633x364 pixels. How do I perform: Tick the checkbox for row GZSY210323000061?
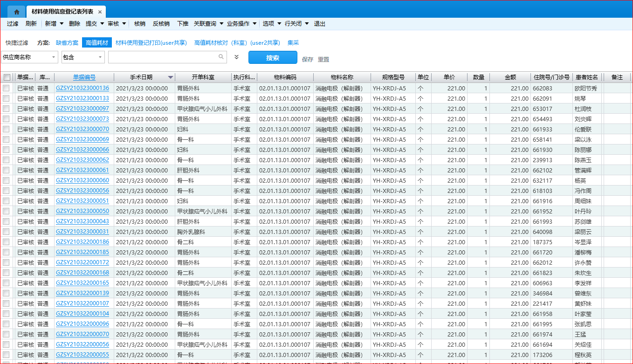click(6, 170)
